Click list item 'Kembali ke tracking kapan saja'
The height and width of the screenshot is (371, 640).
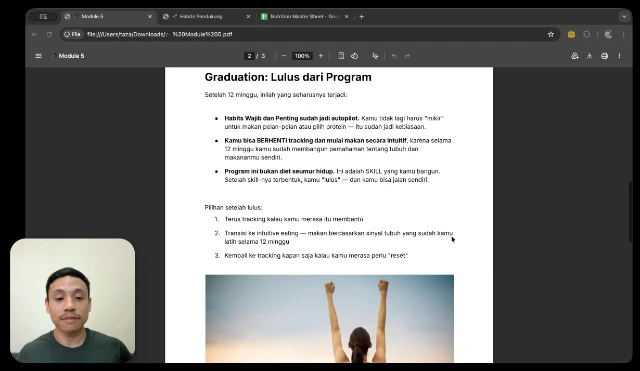tap(316, 255)
